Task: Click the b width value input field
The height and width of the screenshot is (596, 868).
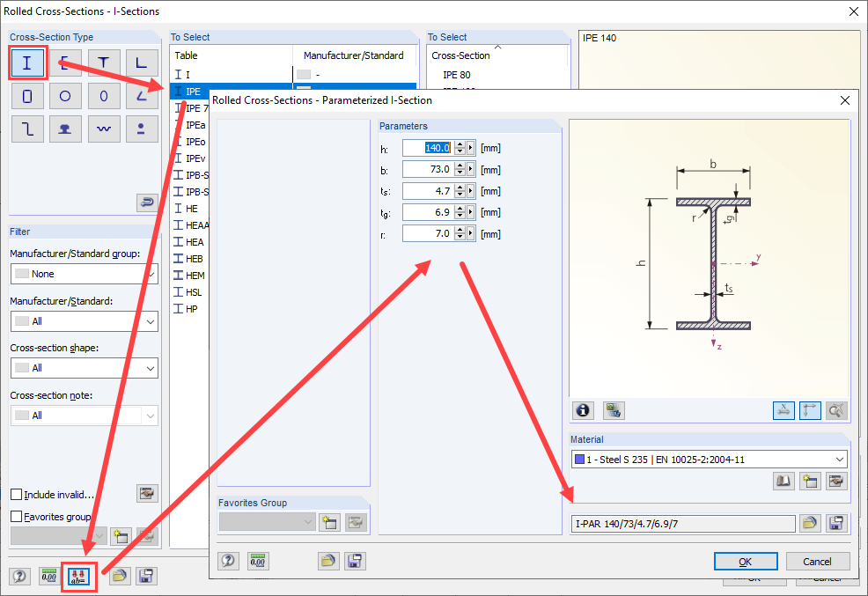Action: coord(429,169)
